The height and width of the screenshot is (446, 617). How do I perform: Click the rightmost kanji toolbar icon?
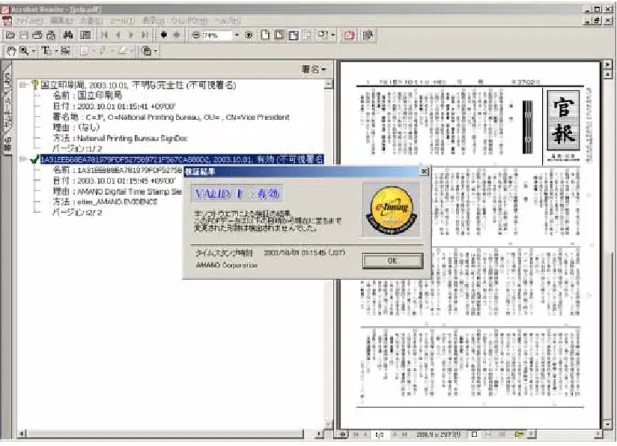[x=368, y=35]
